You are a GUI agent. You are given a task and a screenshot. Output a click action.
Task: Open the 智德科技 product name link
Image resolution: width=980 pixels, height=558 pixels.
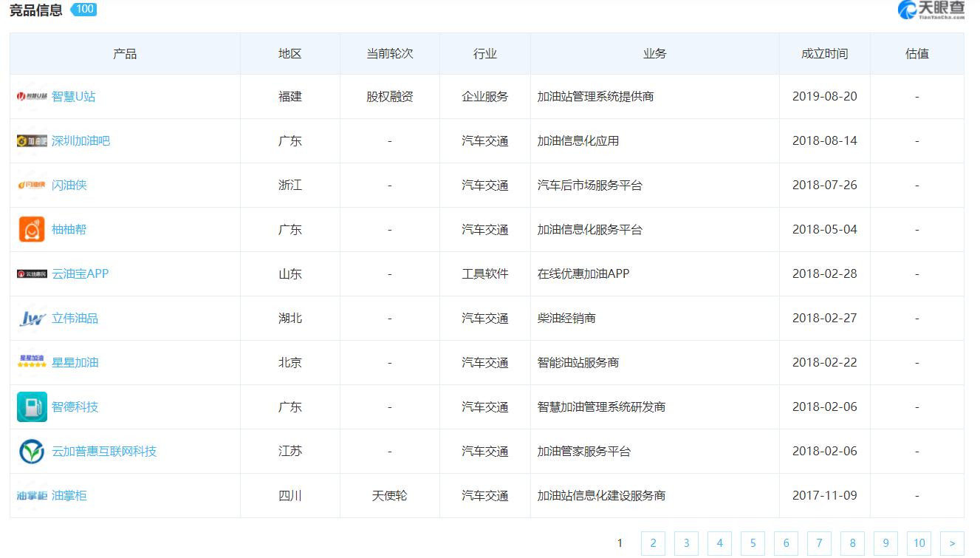(x=75, y=407)
